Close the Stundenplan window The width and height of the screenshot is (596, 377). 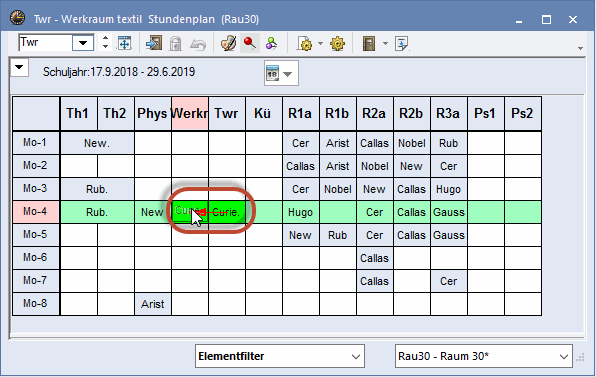(573, 19)
